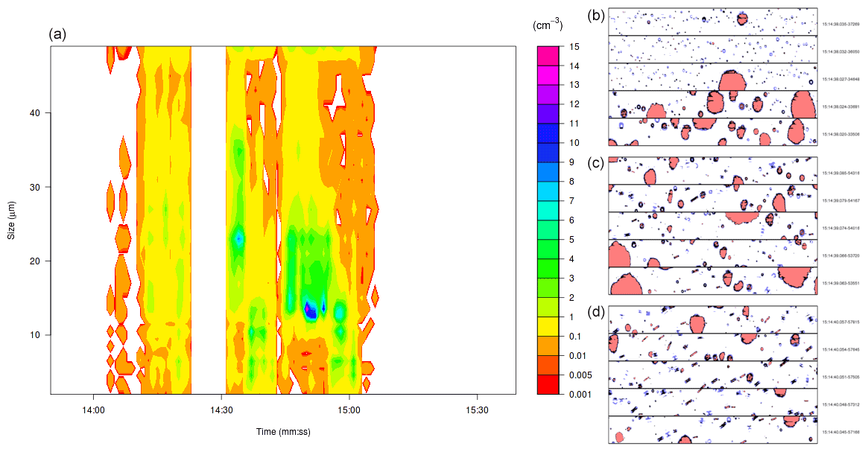Click the Size (µm) axis title
The height and width of the screenshot is (452, 868).
11,219
